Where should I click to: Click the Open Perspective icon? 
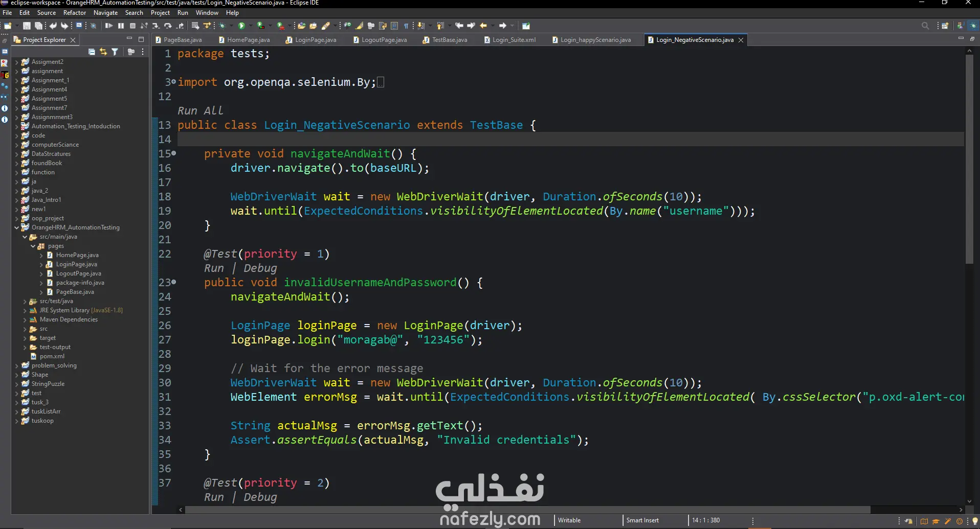(x=945, y=26)
